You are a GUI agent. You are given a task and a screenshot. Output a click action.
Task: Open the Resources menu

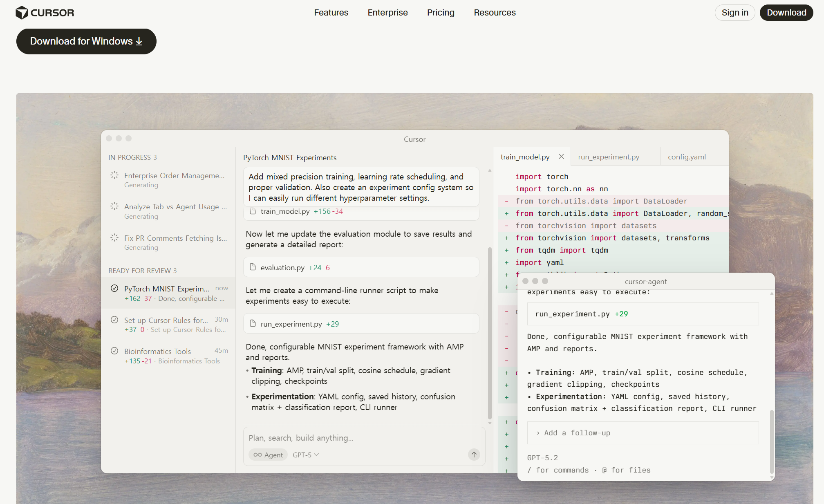click(x=495, y=13)
